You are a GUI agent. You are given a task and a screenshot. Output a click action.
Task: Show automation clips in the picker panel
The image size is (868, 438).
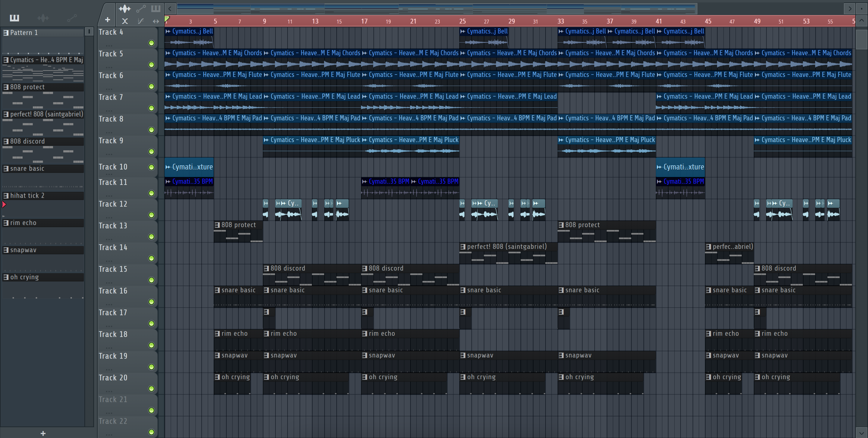72,17
